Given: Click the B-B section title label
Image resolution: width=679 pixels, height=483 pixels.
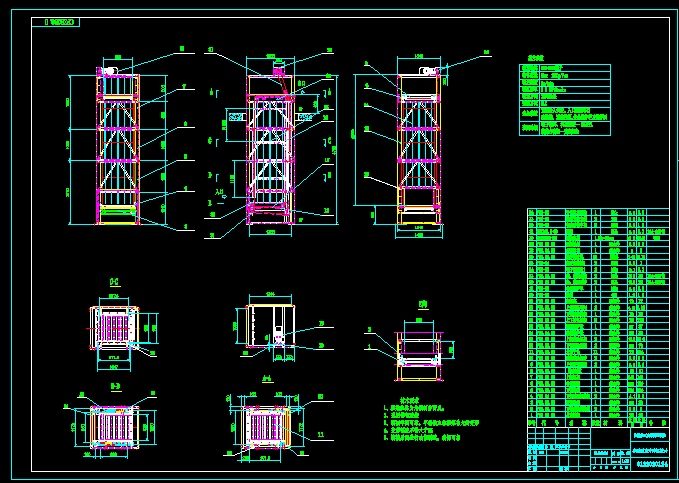Looking at the screenshot, I should pos(116,386).
